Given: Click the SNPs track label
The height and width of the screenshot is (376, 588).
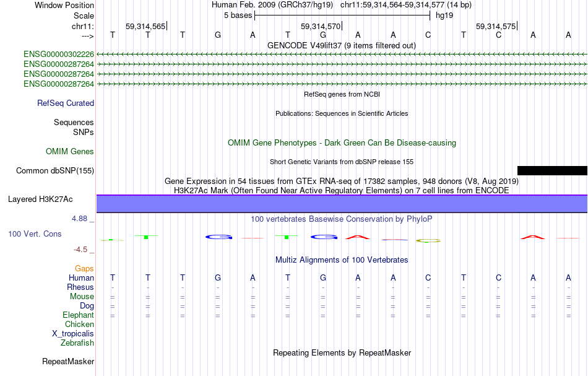Looking at the screenshot, I should 84,132.
